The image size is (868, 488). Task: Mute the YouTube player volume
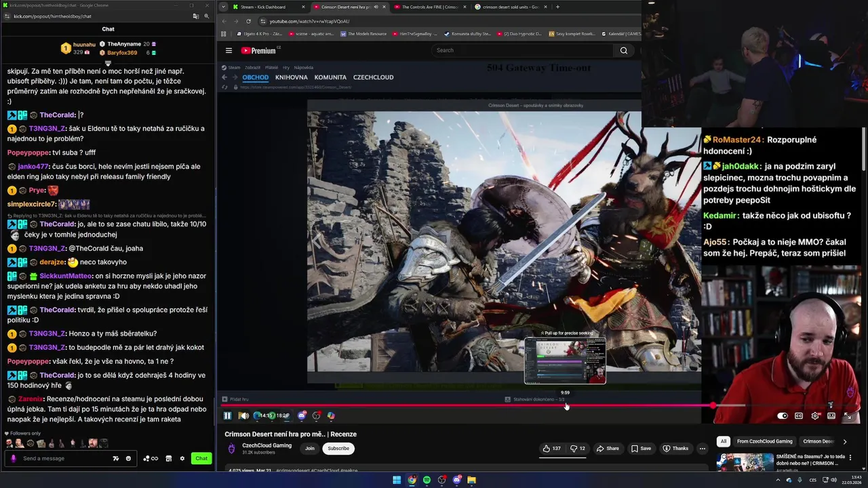coord(243,415)
